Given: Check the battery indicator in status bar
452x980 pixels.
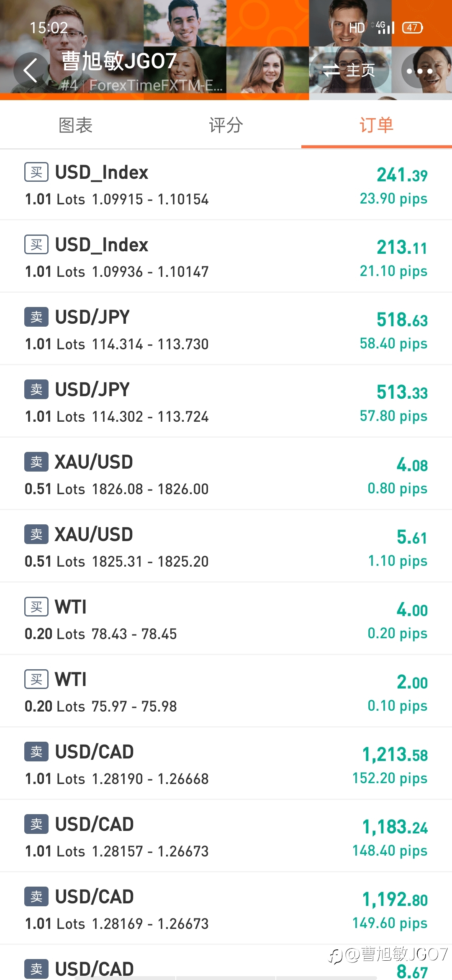Looking at the screenshot, I should [x=412, y=28].
